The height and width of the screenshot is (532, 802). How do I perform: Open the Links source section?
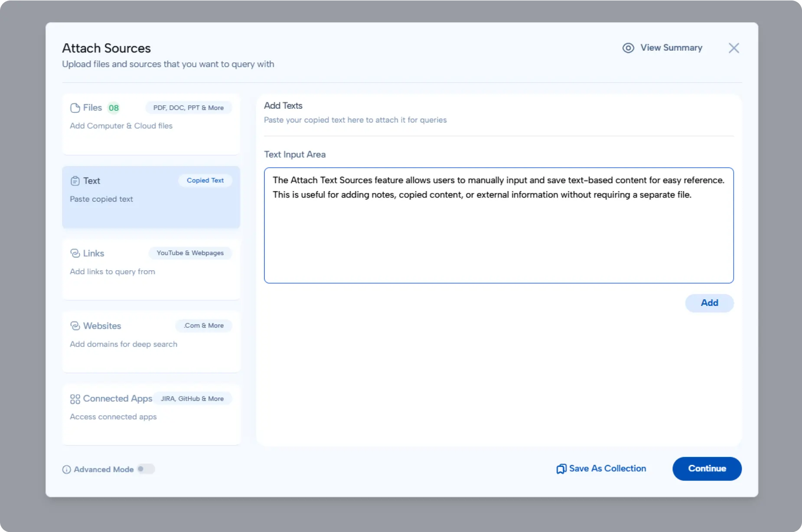coord(151,269)
